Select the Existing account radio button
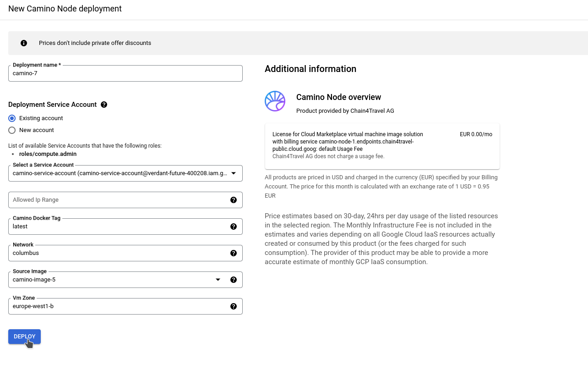 [x=12, y=118]
